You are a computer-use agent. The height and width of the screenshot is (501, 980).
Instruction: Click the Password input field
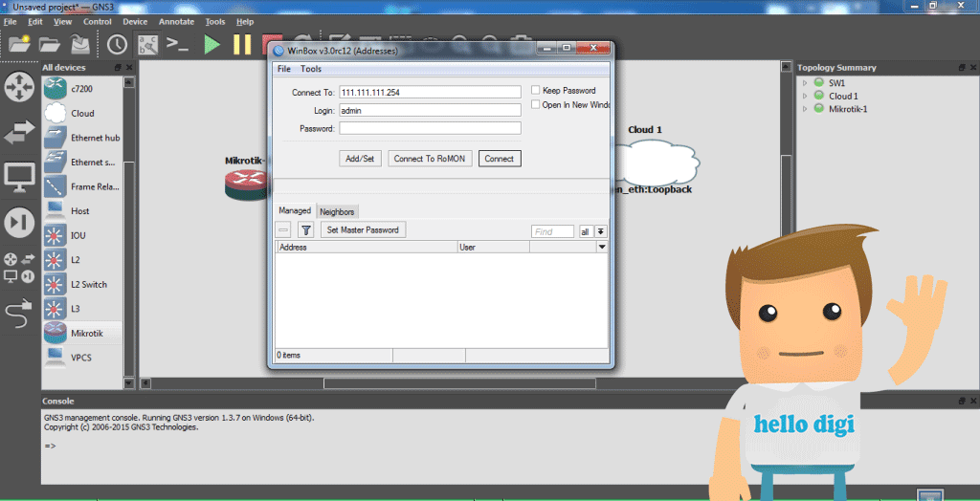point(430,128)
